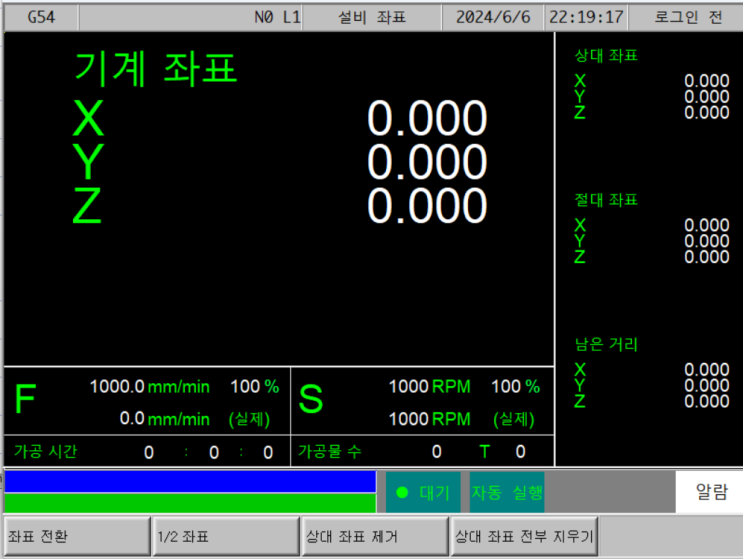The height and width of the screenshot is (559, 743).
Task: Click the absolute Y value 0.000
Action: [x=707, y=241]
